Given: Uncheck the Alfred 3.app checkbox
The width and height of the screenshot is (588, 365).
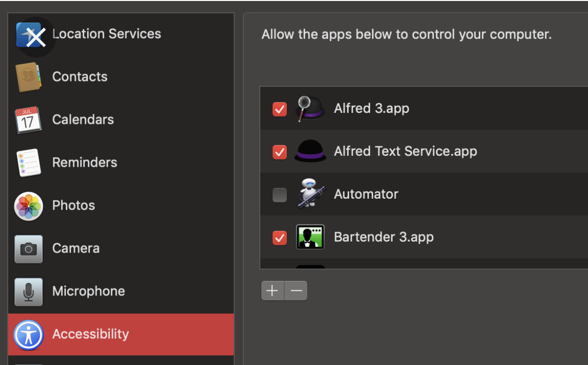Looking at the screenshot, I should click(280, 109).
